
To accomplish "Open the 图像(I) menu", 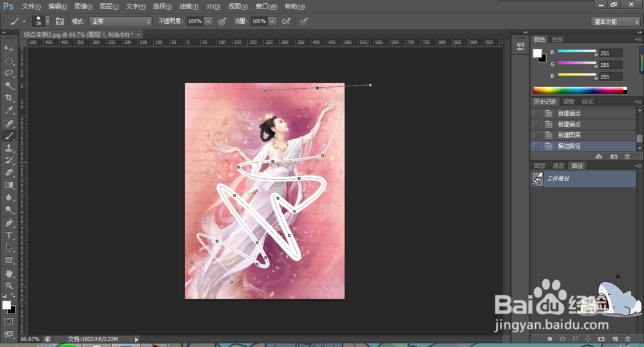I will click(x=83, y=6).
